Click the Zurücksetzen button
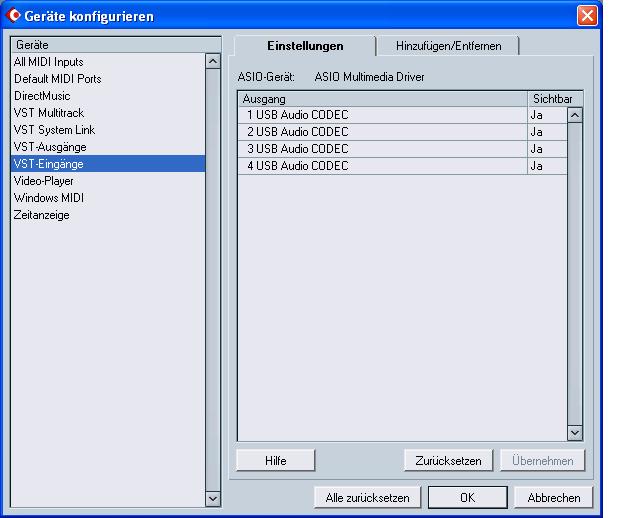640x518 pixels. coord(448,460)
